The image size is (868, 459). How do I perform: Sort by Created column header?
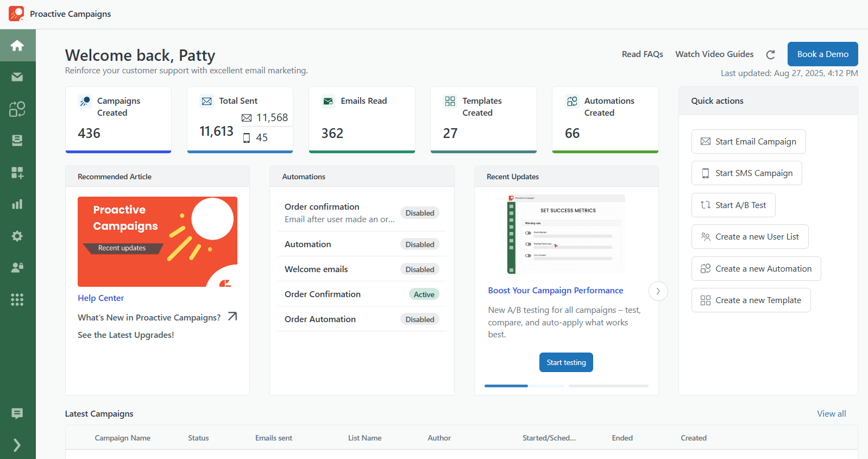coord(694,438)
